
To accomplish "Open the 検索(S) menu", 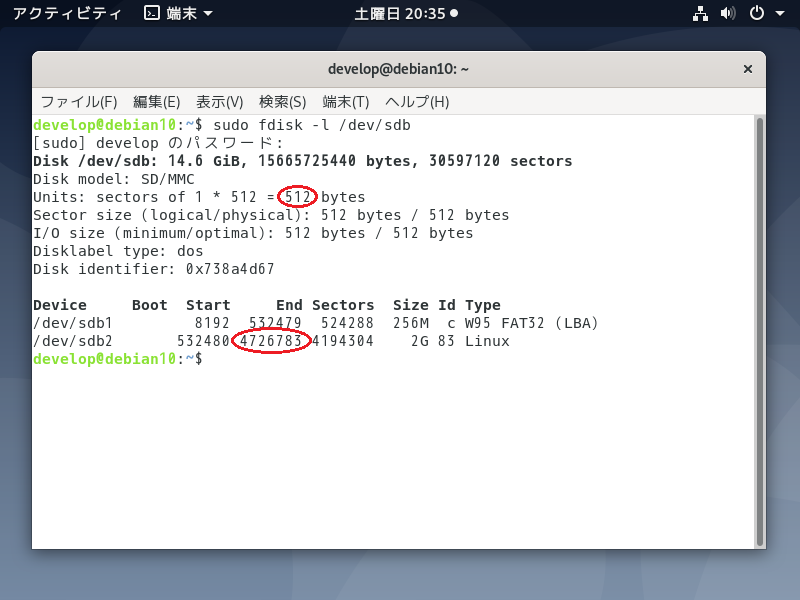I will click(x=283, y=102).
